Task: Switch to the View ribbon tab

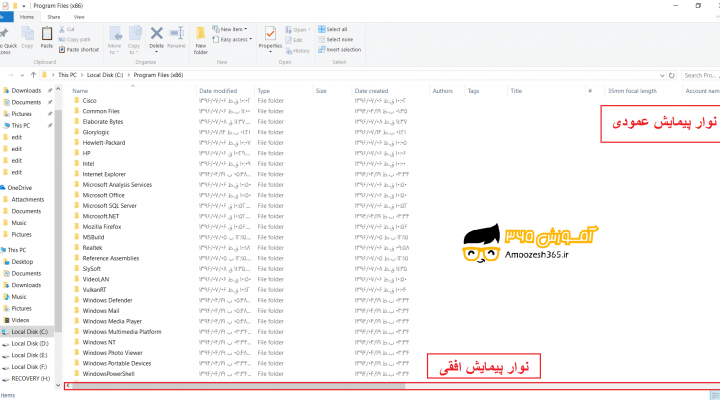Action: coord(79,17)
